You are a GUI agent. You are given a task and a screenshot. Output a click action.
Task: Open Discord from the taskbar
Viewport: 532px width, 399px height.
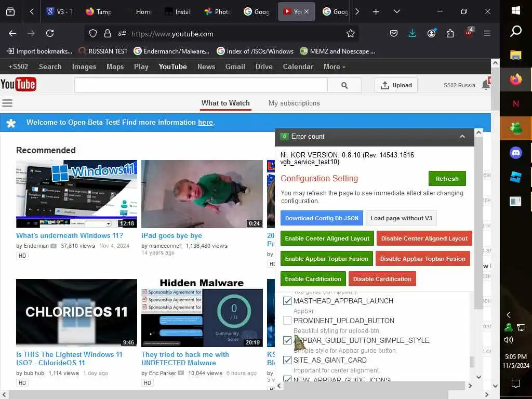pos(516,153)
